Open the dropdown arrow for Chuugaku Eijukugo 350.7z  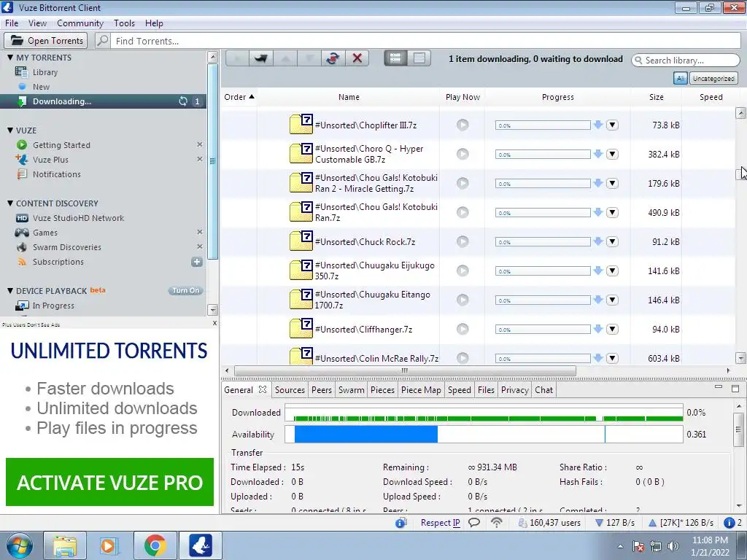[612, 271]
